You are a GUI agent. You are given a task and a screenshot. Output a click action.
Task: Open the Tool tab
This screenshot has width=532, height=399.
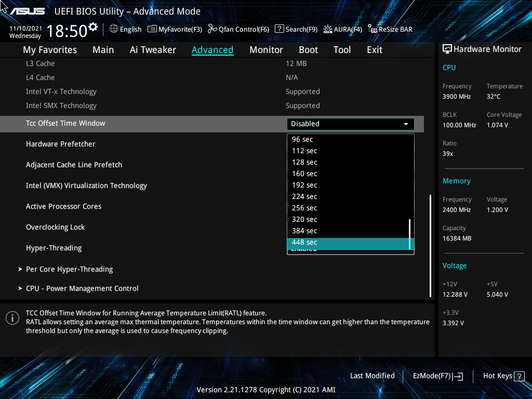pos(342,50)
